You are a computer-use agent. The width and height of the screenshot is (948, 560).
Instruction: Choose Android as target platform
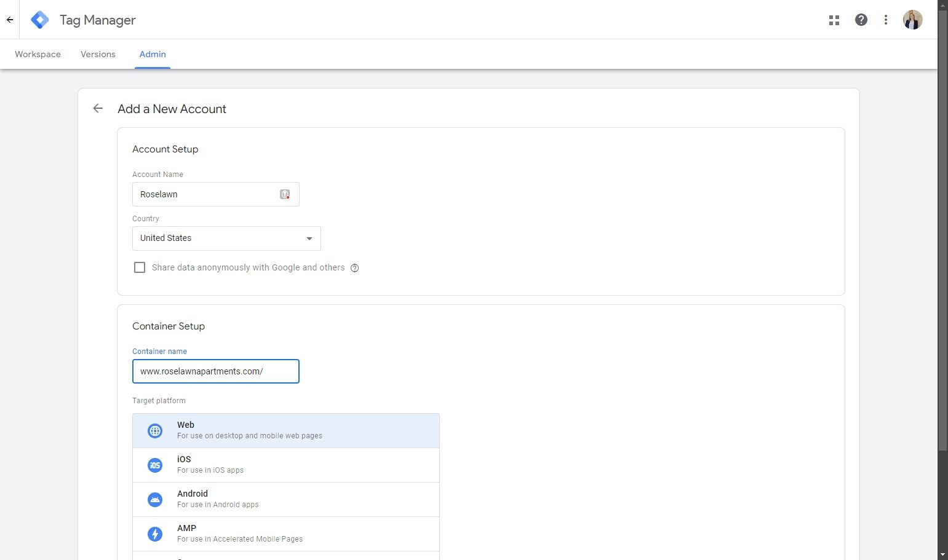(286, 500)
